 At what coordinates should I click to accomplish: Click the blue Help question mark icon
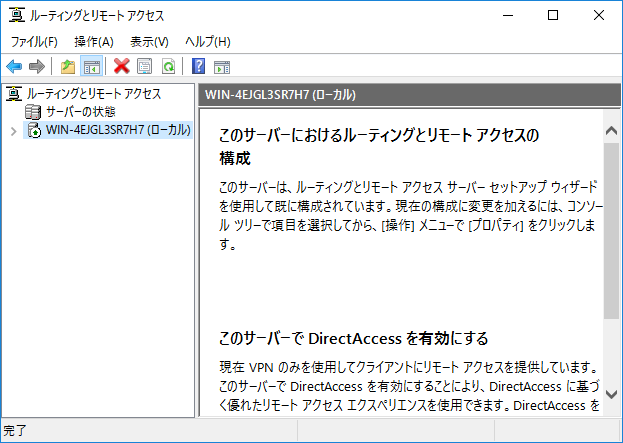198,66
